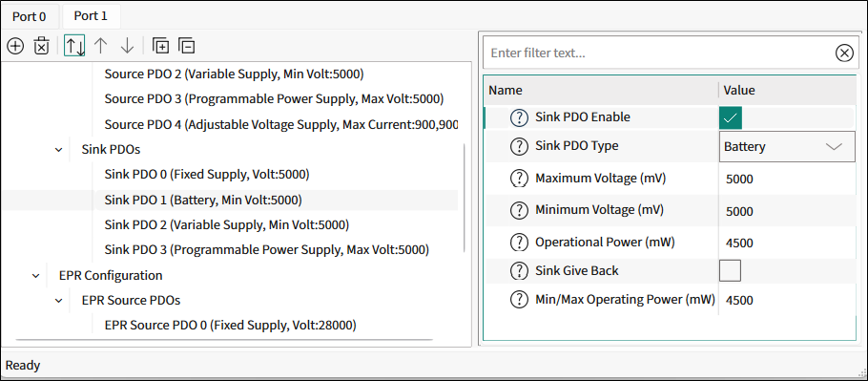Click the Enter filter text field

click(659, 53)
